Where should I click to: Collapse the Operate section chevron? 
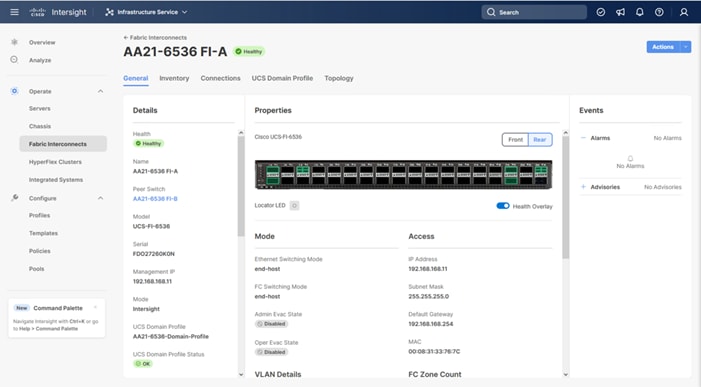point(100,91)
